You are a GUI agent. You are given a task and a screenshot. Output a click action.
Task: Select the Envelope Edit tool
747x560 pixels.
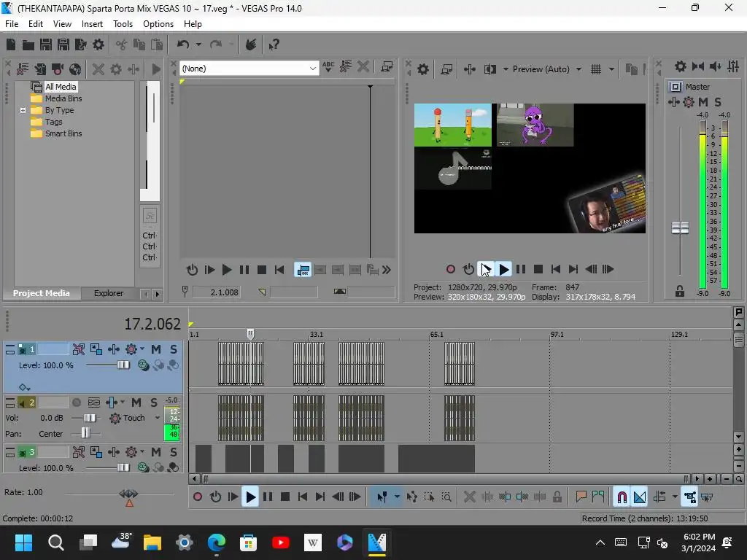pyautogui.click(x=412, y=497)
